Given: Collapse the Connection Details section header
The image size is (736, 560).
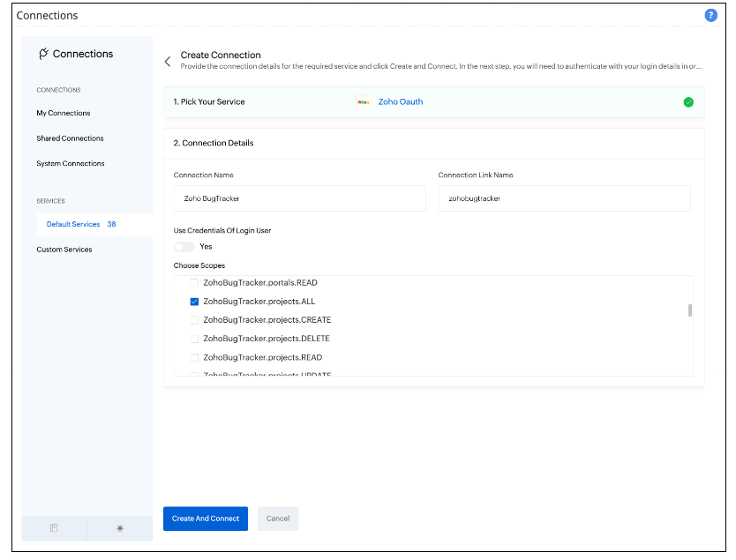Looking at the screenshot, I should [x=214, y=143].
